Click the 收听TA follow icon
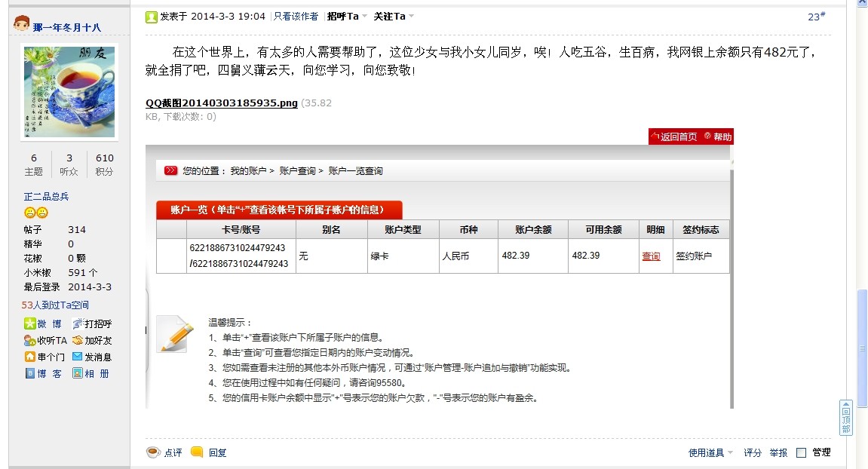The width and height of the screenshot is (868, 469). pyautogui.click(x=29, y=340)
